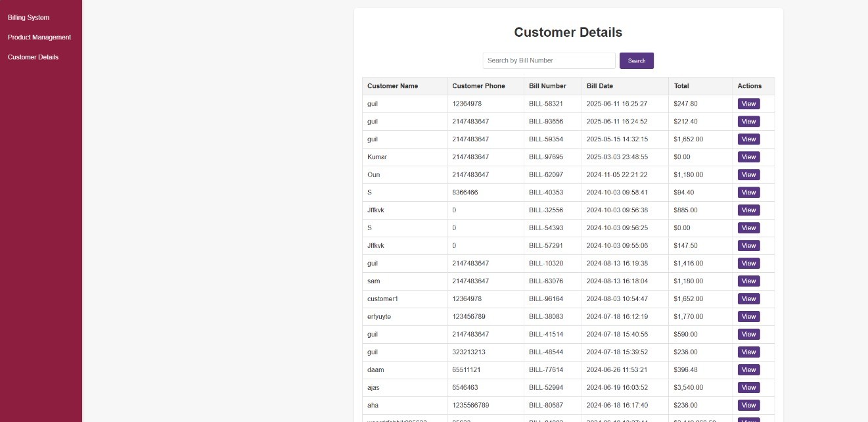View ajas's bill totaling $3,540.00
This screenshot has width=868, height=422.
pos(748,387)
